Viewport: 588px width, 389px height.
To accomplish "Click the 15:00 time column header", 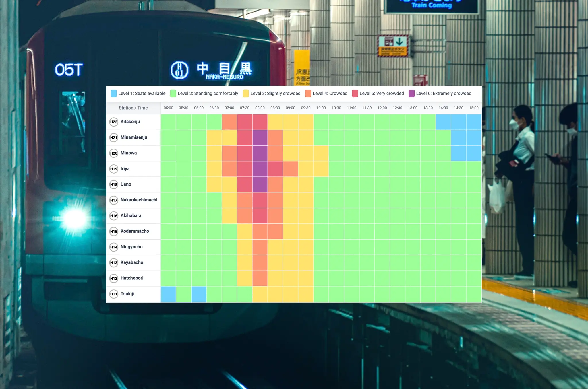I will coord(474,108).
